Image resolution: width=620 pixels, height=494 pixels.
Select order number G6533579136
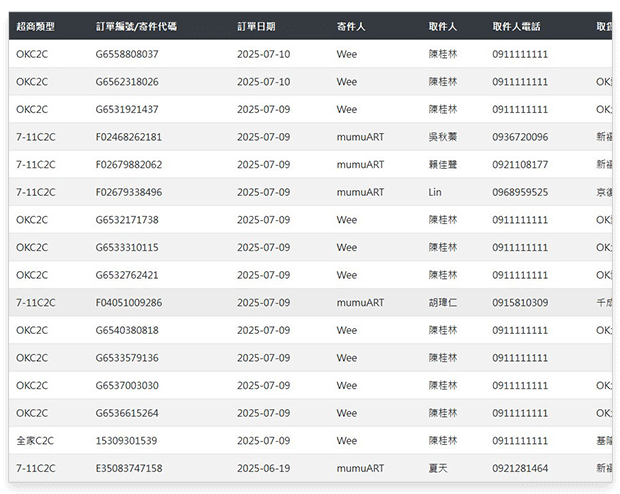127,358
